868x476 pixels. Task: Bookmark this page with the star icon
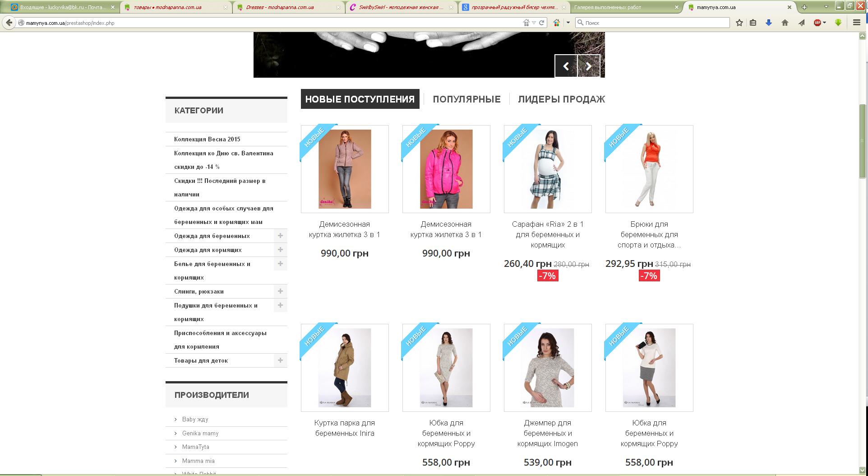(x=739, y=23)
